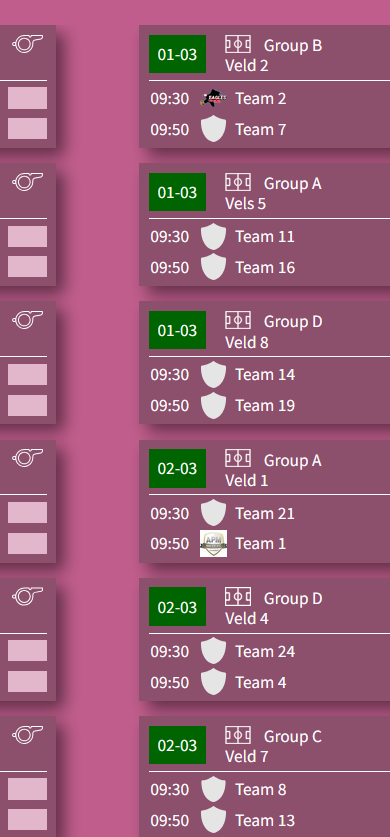Screen dimensions: 390x837
Task: Click the field icon next to Group B
Action: coord(238,44)
